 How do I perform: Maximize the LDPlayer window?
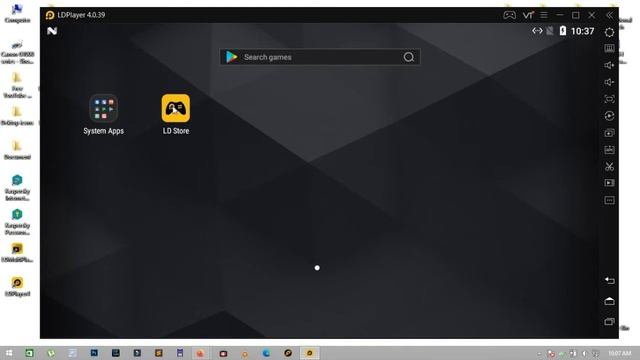coord(576,15)
